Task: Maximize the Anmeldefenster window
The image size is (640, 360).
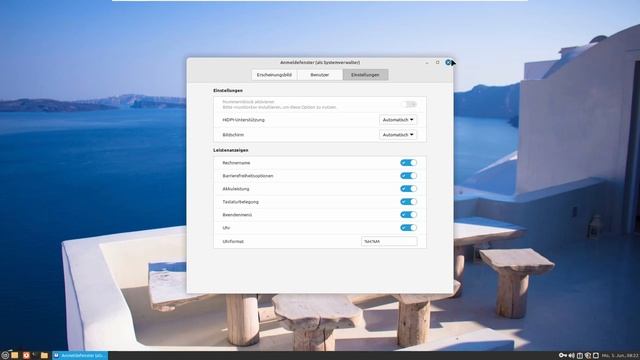Action: point(438,62)
